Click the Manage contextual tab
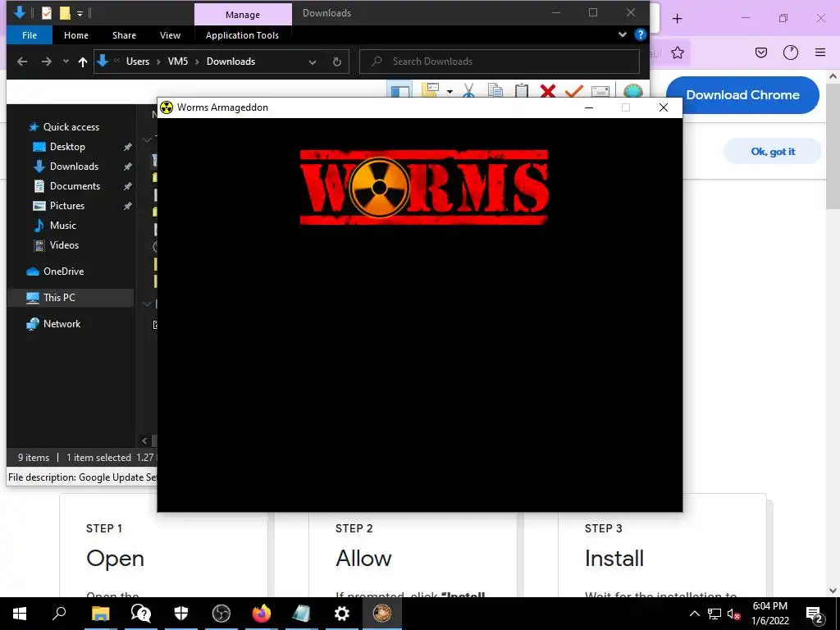This screenshot has height=630, width=840. [243, 15]
